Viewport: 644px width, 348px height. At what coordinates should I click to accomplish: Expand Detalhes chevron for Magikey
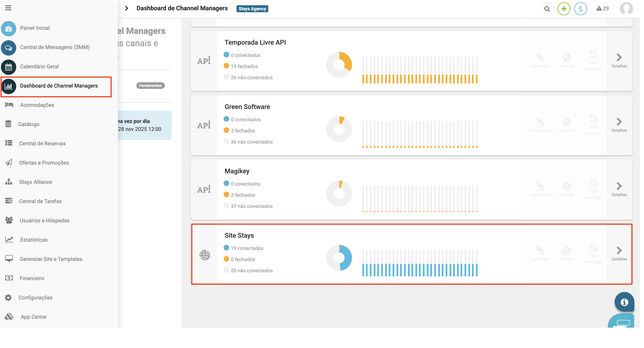619,189
